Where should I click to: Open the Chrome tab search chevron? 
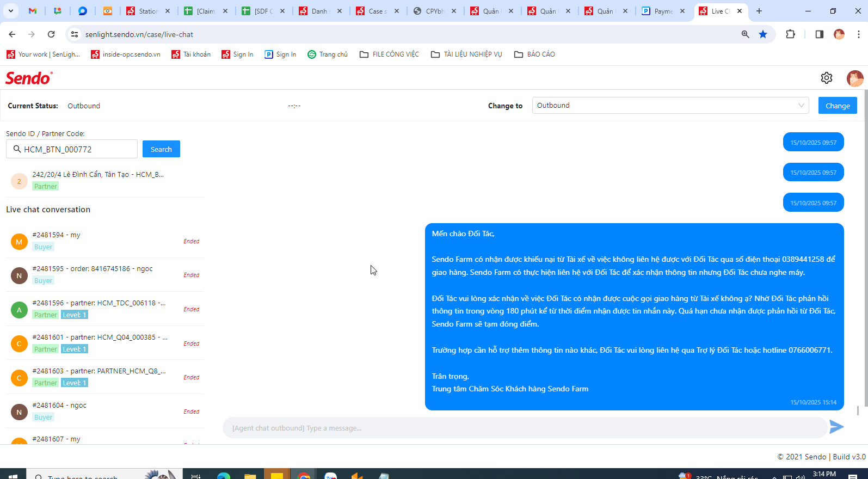[11, 11]
